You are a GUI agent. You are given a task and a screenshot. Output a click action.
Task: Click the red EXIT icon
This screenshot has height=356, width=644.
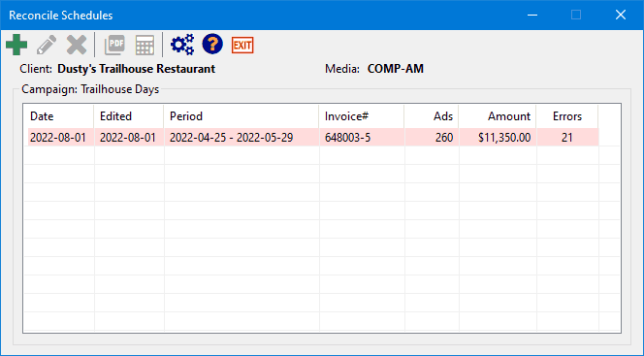(242, 45)
